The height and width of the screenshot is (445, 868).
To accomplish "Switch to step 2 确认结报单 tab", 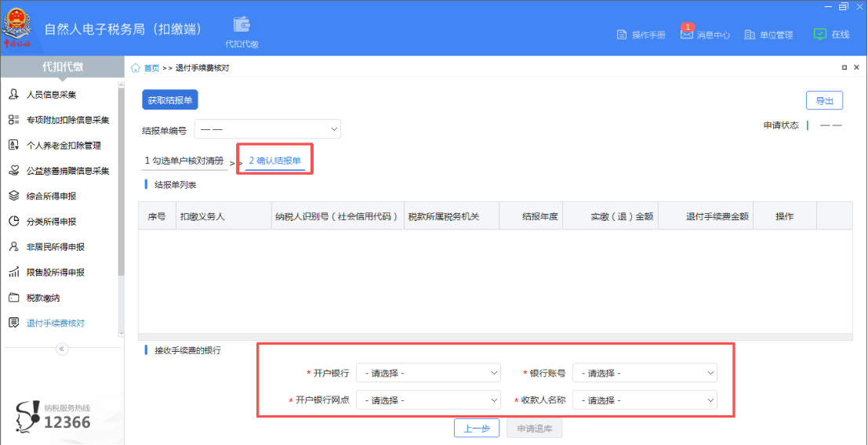I will click(275, 161).
